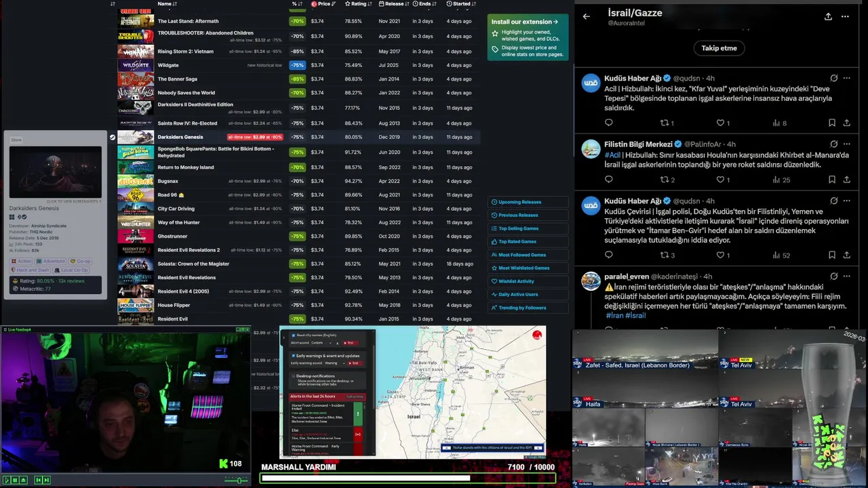This screenshot has height=488, width=868.
Task: Click Tzofar red logo on map
Action: [x=537, y=334]
